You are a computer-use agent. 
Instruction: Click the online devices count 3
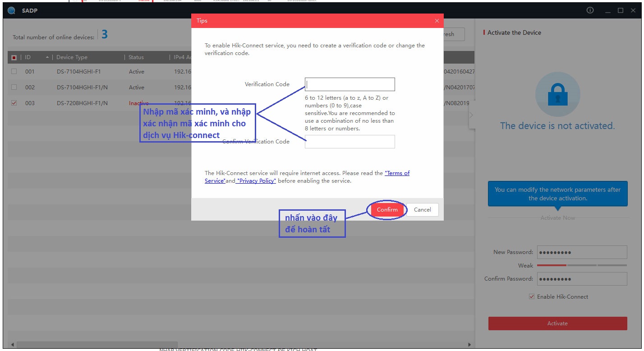point(104,35)
